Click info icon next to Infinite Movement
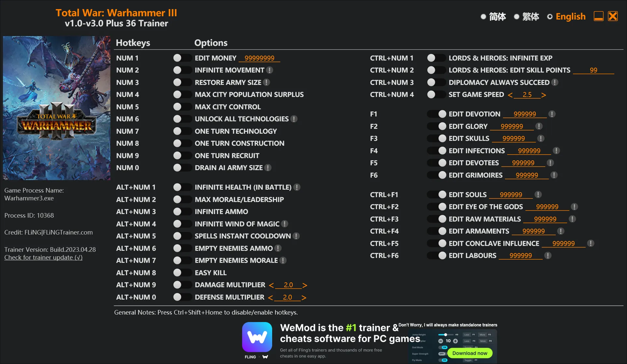Viewport: 627px width, 364px height. click(x=270, y=70)
